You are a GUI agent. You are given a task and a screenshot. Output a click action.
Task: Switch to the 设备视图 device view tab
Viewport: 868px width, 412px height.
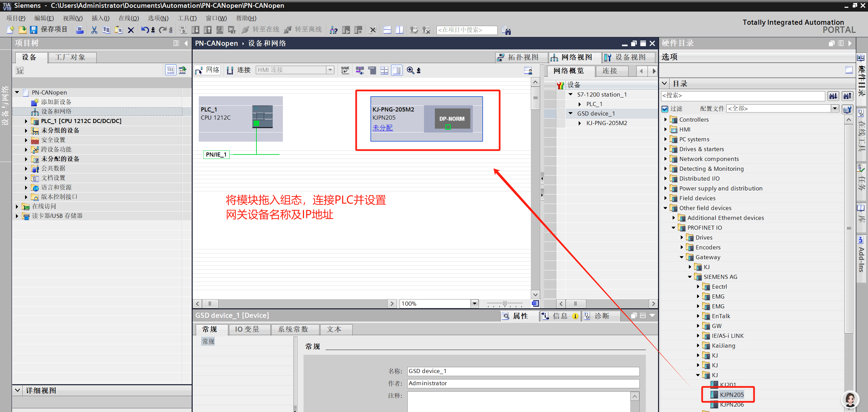[629, 57]
